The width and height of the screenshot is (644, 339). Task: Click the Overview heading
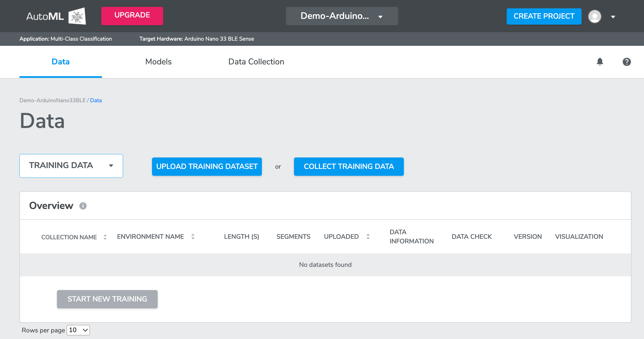51,206
